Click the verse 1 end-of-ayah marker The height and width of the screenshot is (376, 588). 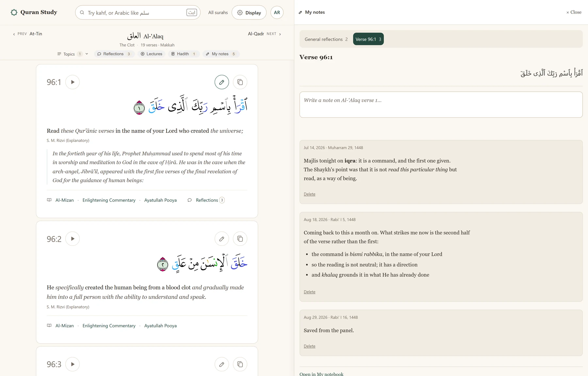(139, 108)
